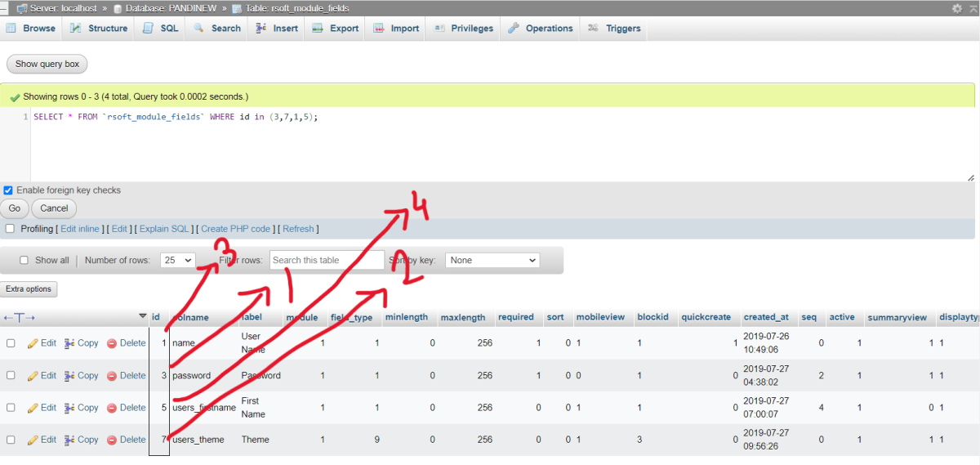980x465 pixels.
Task: Open Number of rows dropdown
Action: 178,260
